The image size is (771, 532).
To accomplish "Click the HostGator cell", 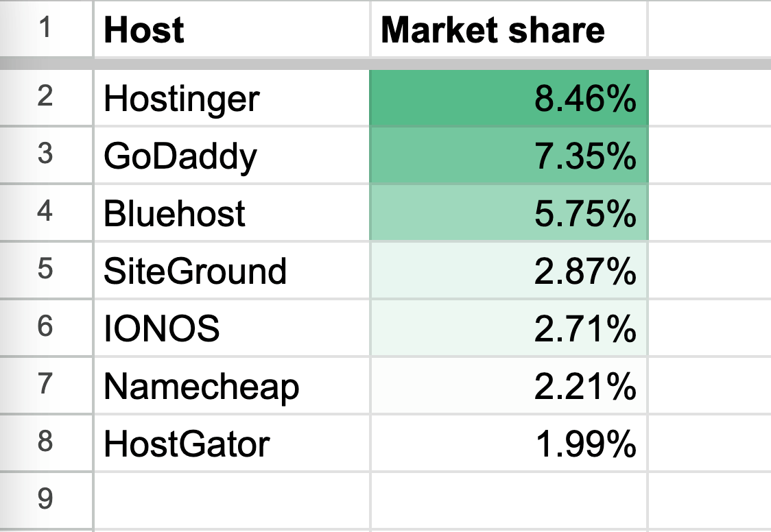I will click(231, 443).
